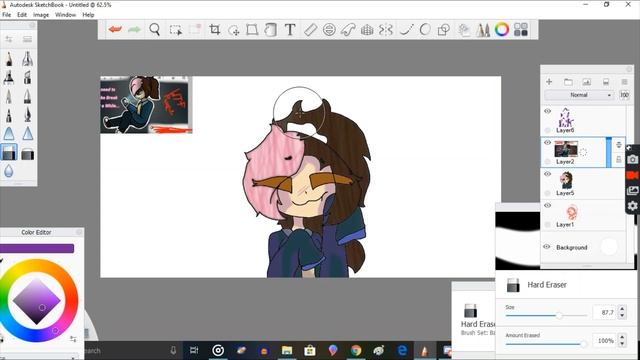
Task: Click the Amount Erased slider handle
Action: click(584, 344)
